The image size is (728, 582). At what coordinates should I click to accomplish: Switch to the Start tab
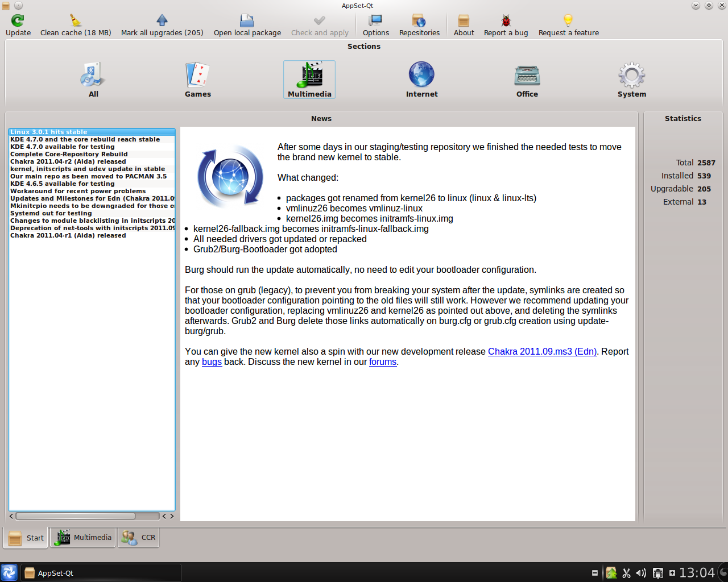coord(26,538)
